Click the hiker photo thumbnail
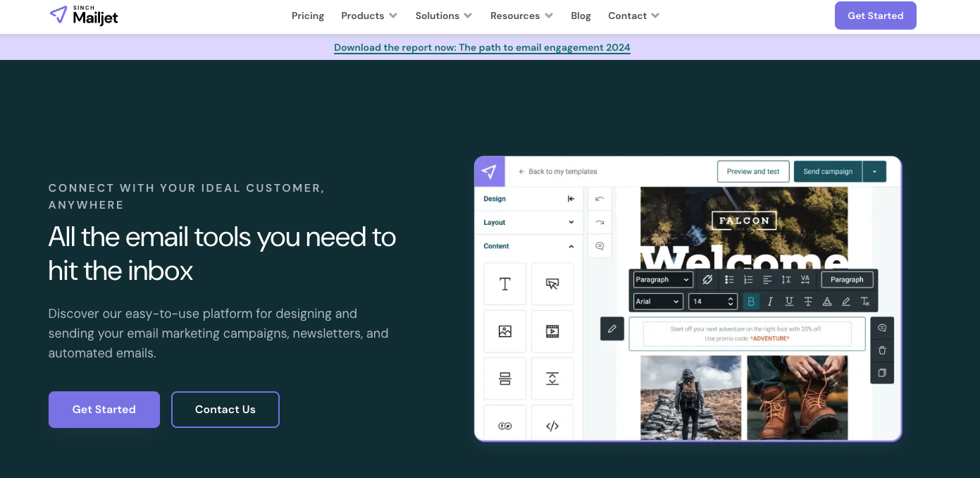The height and width of the screenshot is (478, 980). pyautogui.click(x=690, y=398)
